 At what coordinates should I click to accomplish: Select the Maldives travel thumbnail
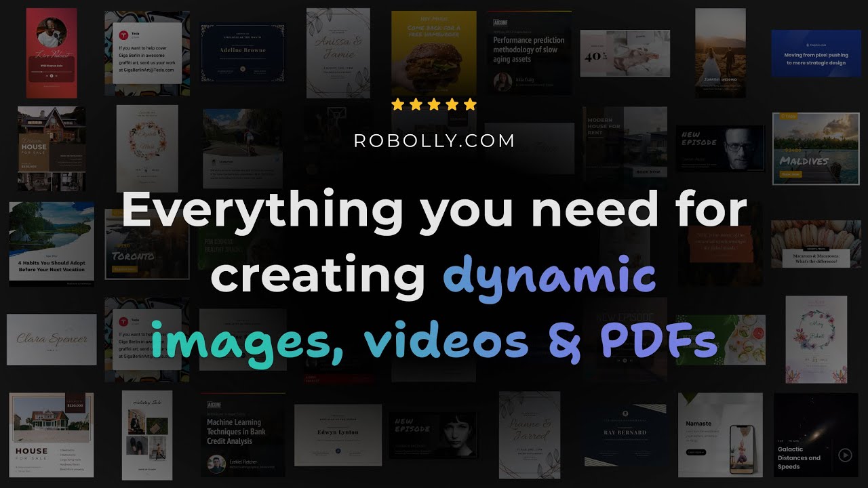816,148
